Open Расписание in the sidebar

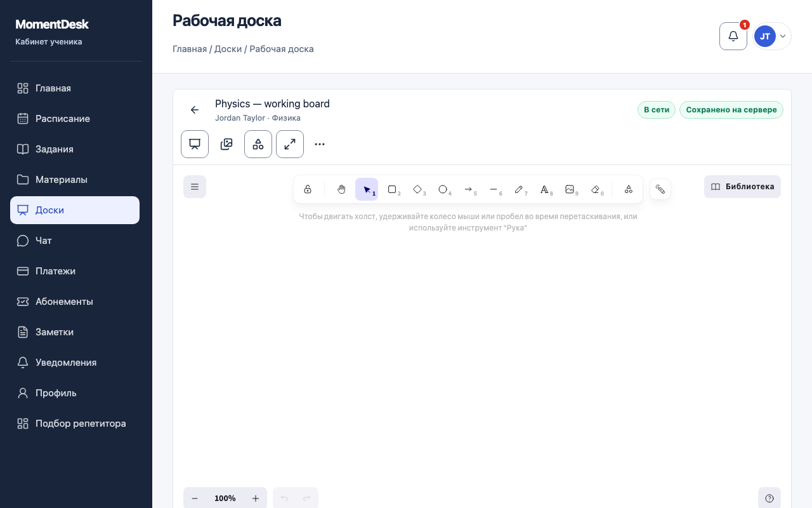tap(75, 119)
